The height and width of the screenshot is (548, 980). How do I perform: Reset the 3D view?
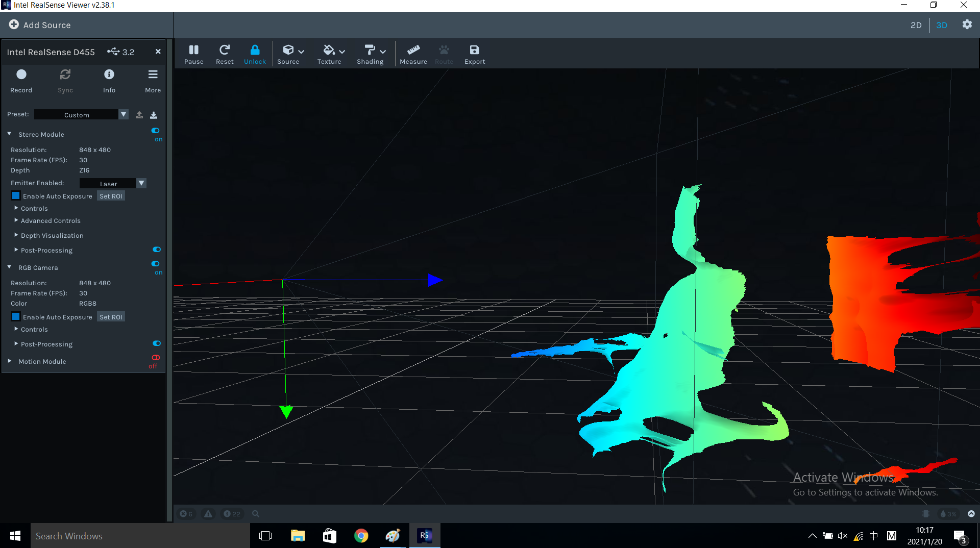225,54
